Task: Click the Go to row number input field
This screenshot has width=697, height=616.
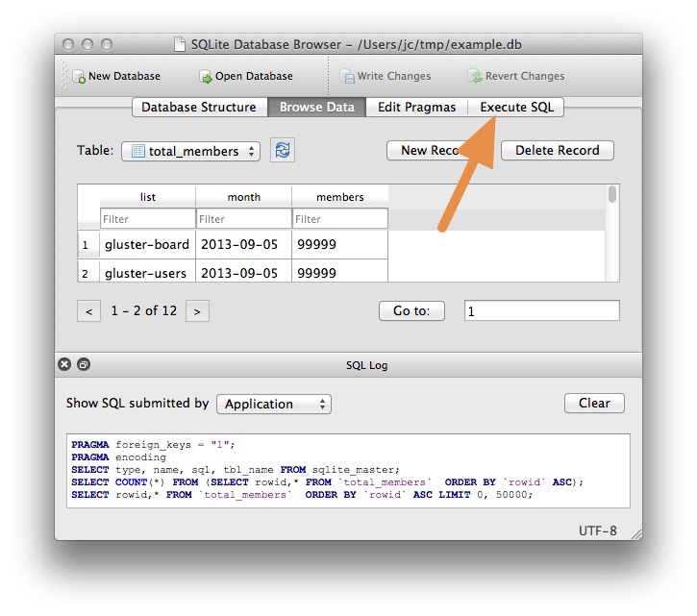Action: pos(542,310)
